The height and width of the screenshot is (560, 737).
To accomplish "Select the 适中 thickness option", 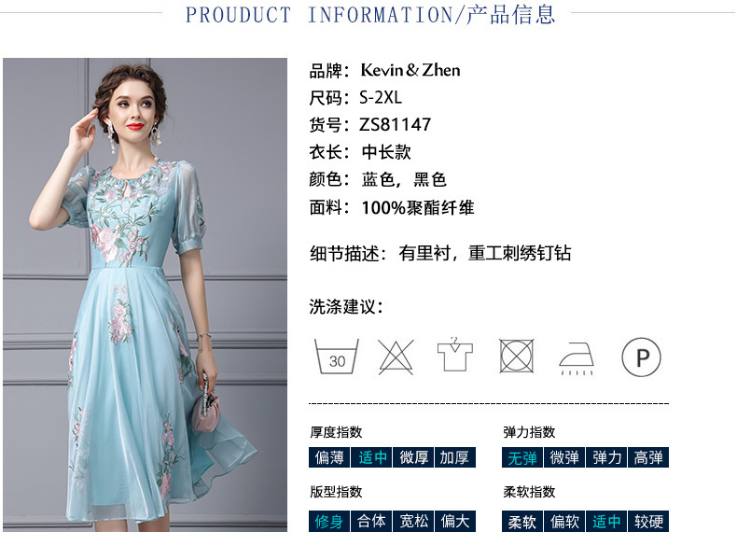I will (x=371, y=457).
